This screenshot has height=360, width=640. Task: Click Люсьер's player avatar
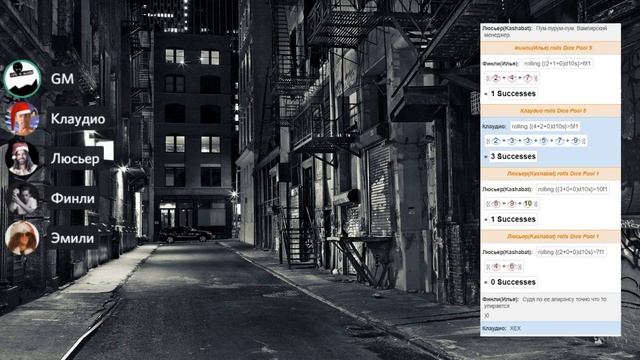pos(22,158)
